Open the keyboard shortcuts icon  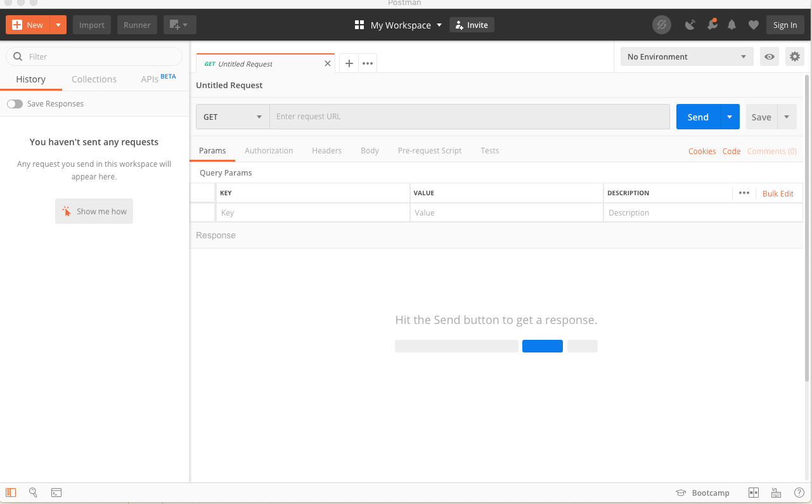[x=776, y=493]
